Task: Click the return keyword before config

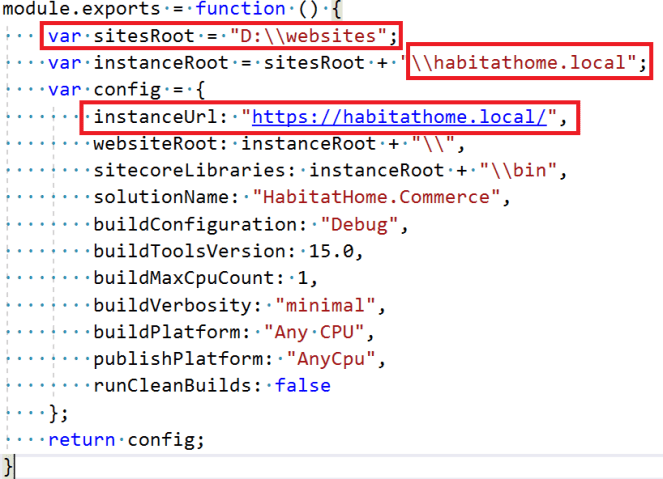Action: pyautogui.click(x=79, y=439)
